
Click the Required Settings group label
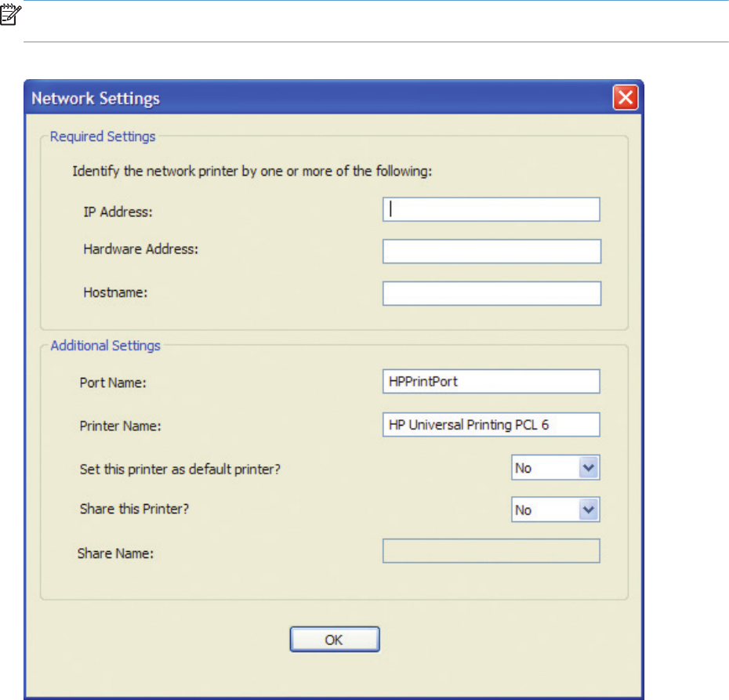point(102,136)
